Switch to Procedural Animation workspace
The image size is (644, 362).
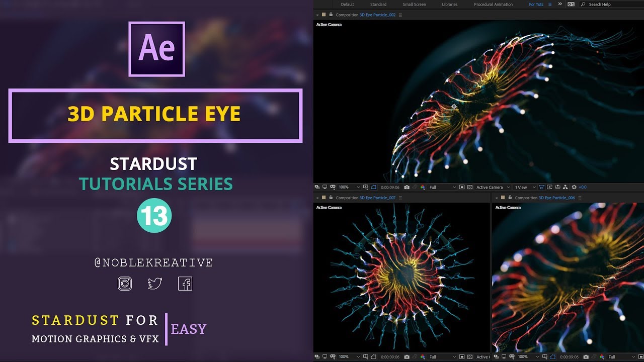[x=494, y=5]
